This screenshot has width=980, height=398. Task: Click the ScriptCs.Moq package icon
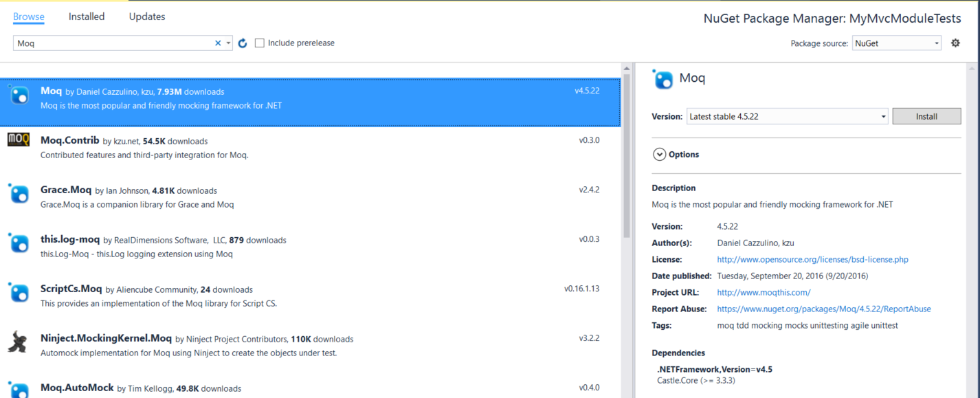pos(19,294)
